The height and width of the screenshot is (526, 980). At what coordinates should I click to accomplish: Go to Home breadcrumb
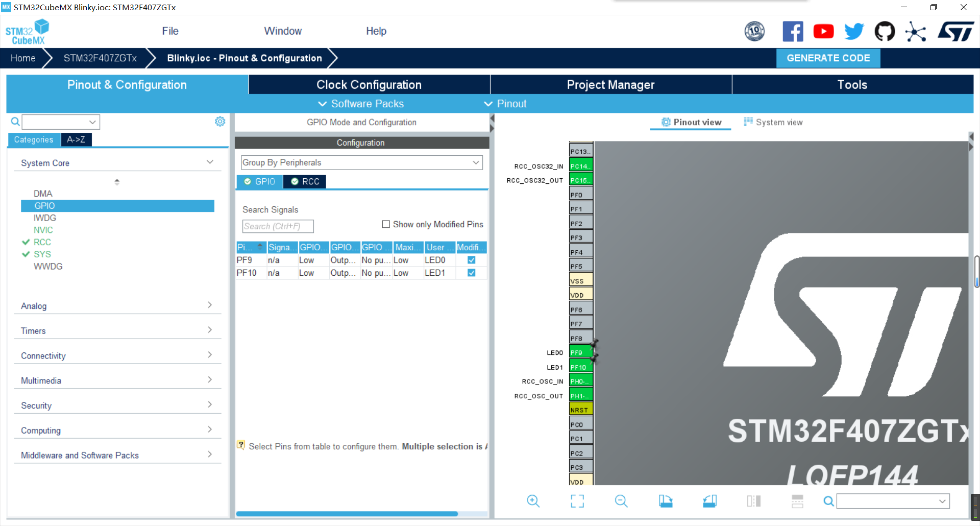[x=23, y=58]
